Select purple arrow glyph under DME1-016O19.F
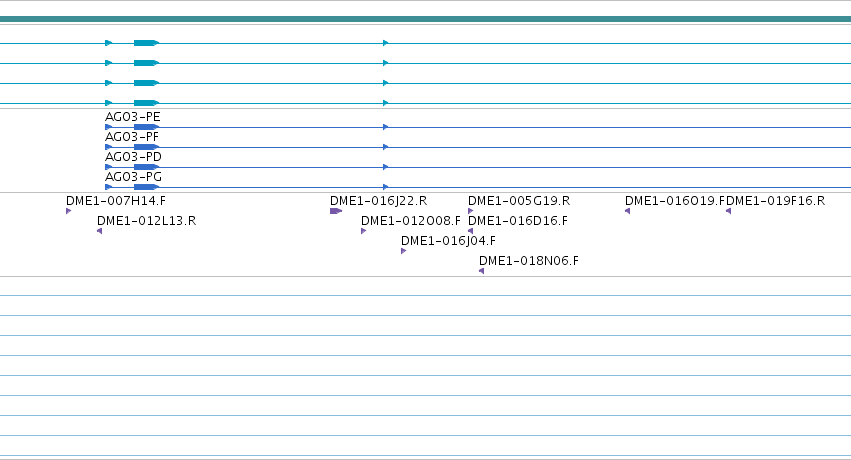851x460 pixels. tap(627, 211)
